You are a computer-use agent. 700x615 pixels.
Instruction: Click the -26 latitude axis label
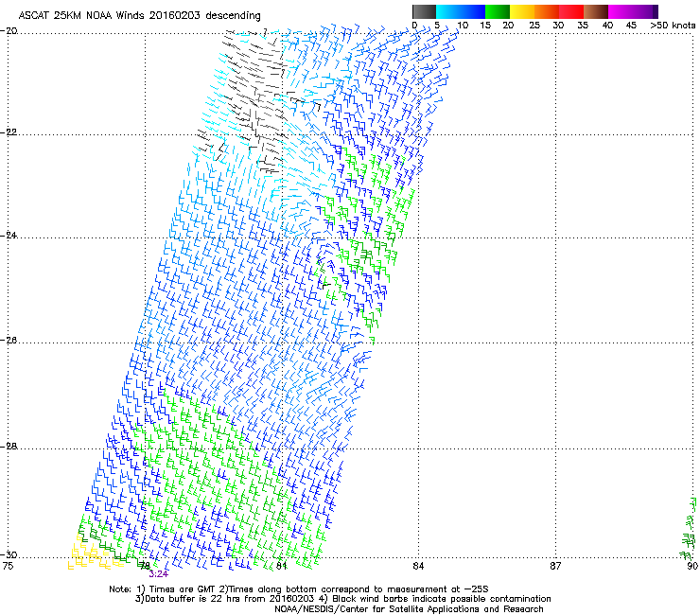coord(9,341)
